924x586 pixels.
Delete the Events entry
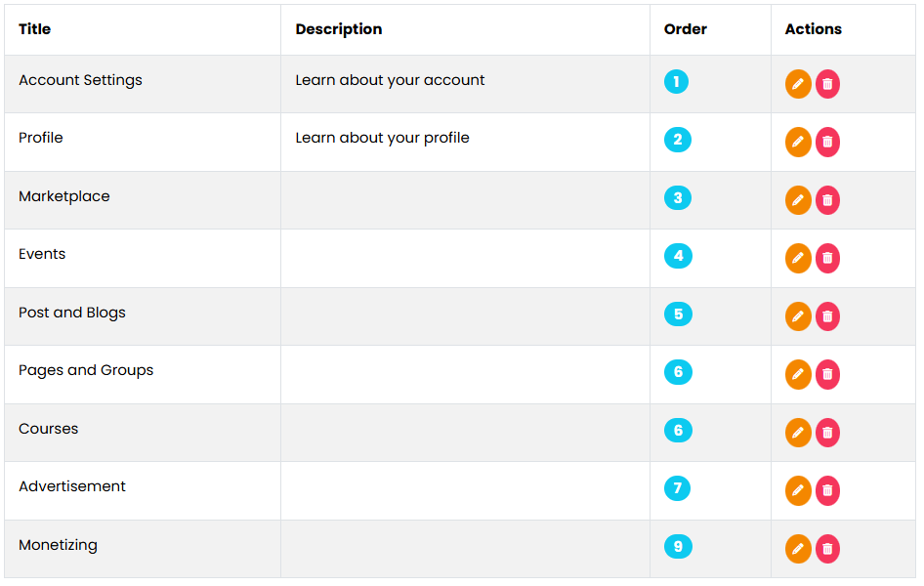coord(827,258)
